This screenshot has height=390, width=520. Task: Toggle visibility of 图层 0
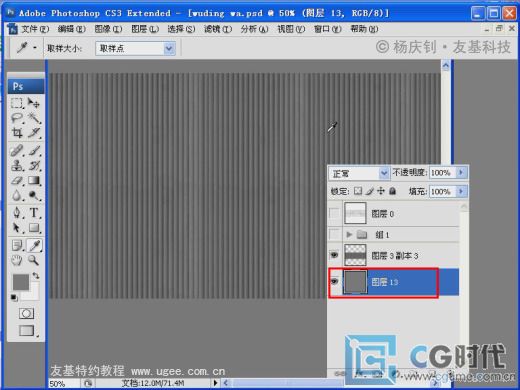coord(334,213)
